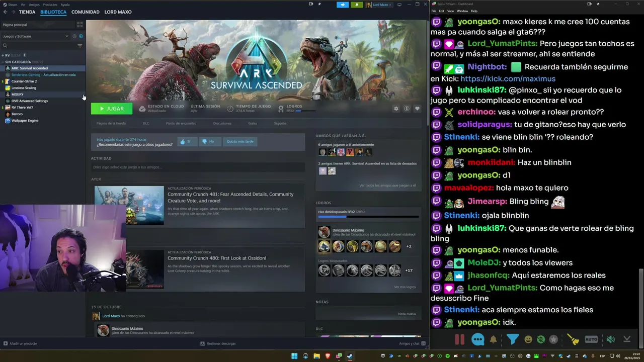The image size is (644, 362).
Task: Toggle AUTO button in Social Stream
Action: (591, 339)
